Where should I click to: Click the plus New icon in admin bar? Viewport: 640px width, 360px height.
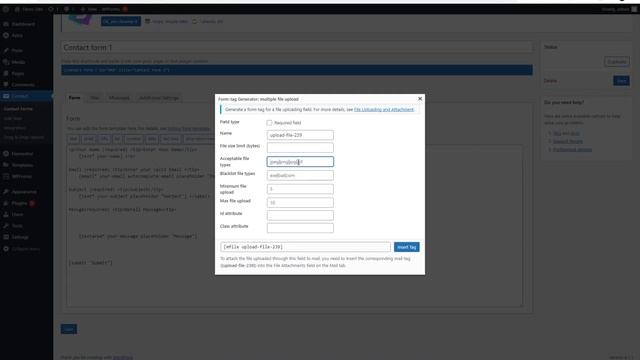pos(82,9)
